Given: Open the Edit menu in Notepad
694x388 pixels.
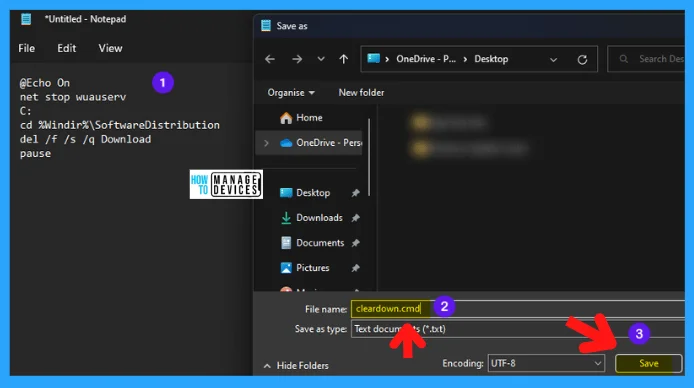Looking at the screenshot, I should click(x=66, y=48).
